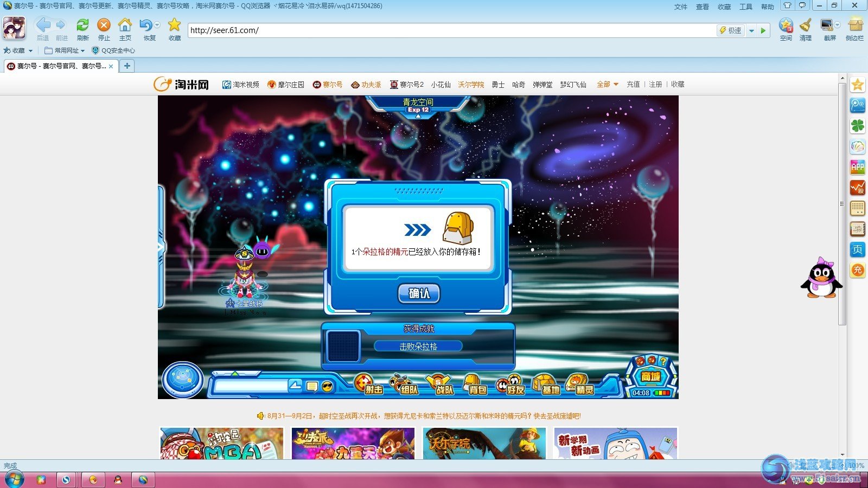Click the chat emoji sunglasses icon
The height and width of the screenshot is (488, 868).
tap(327, 386)
